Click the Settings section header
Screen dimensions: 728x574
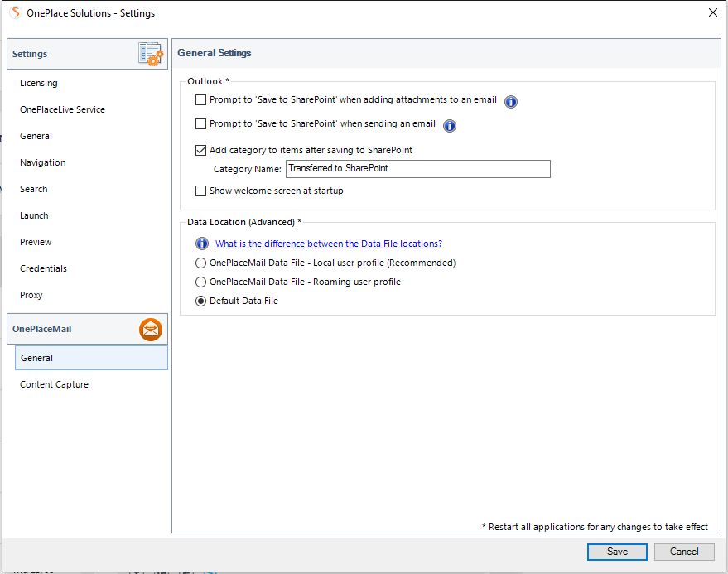tap(87, 54)
